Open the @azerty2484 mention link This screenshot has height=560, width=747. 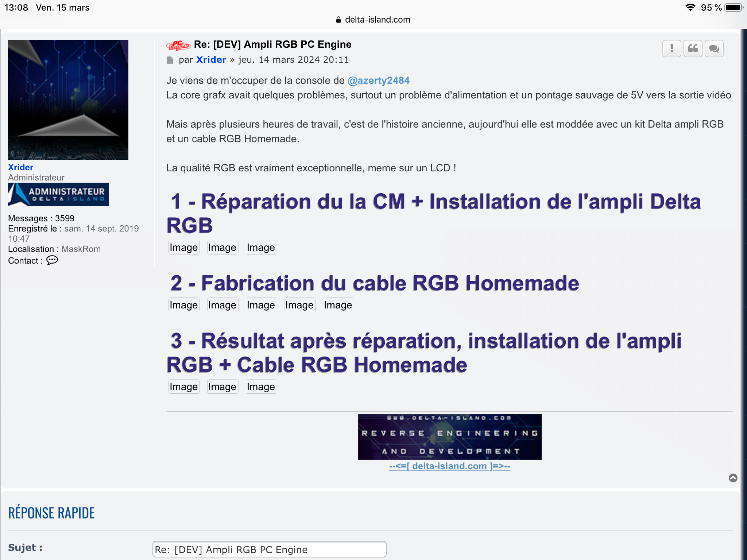(379, 81)
